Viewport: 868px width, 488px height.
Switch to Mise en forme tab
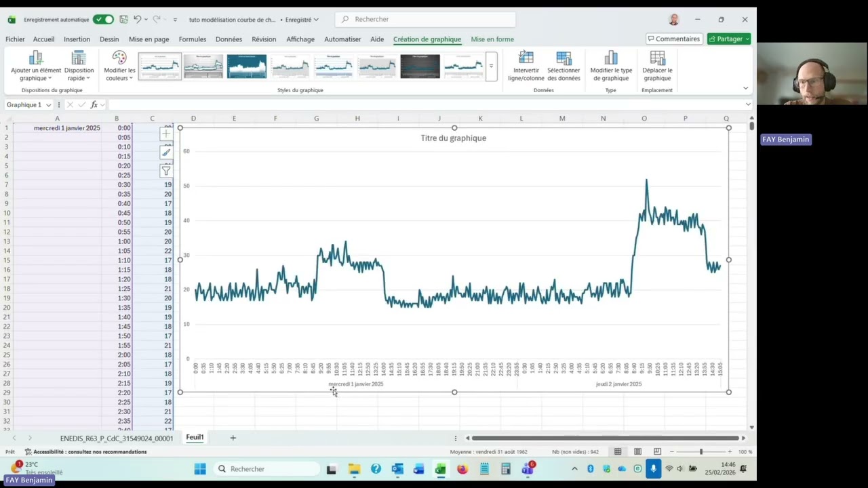click(x=492, y=39)
